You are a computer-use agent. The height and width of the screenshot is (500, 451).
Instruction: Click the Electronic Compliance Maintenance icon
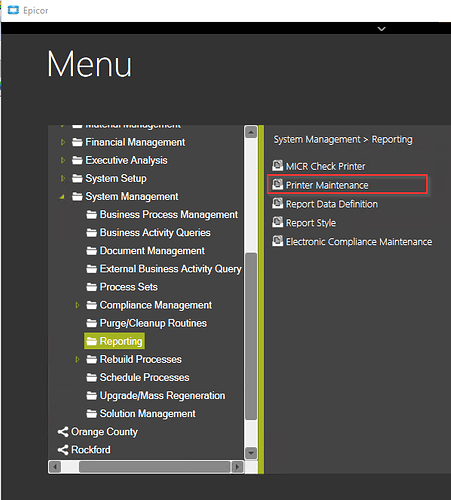point(277,241)
